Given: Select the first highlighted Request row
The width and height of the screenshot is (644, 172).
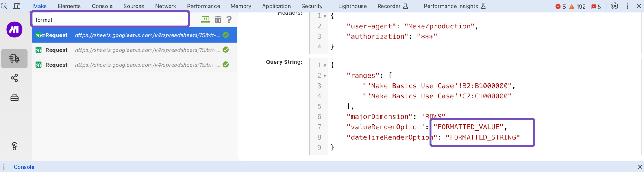Looking at the screenshot, I should point(134,35).
